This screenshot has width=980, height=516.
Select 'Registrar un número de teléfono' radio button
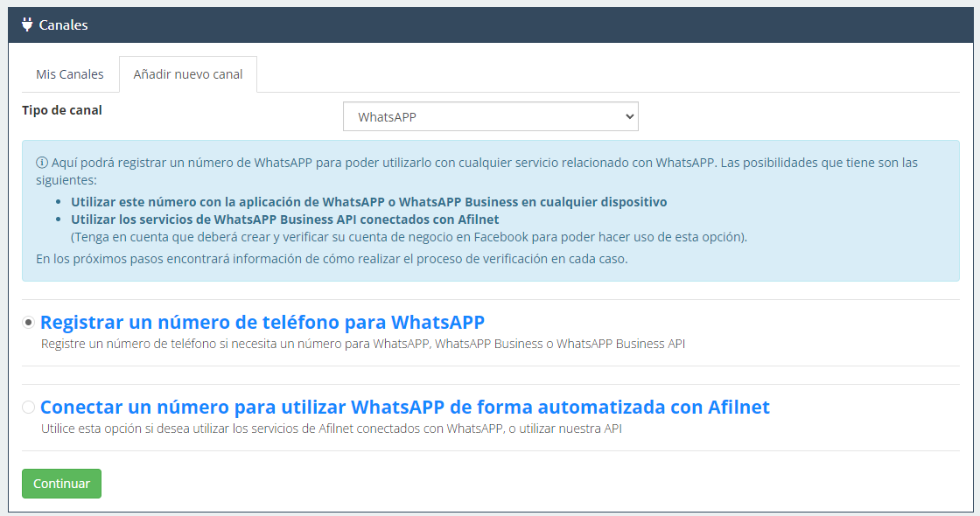point(28,323)
